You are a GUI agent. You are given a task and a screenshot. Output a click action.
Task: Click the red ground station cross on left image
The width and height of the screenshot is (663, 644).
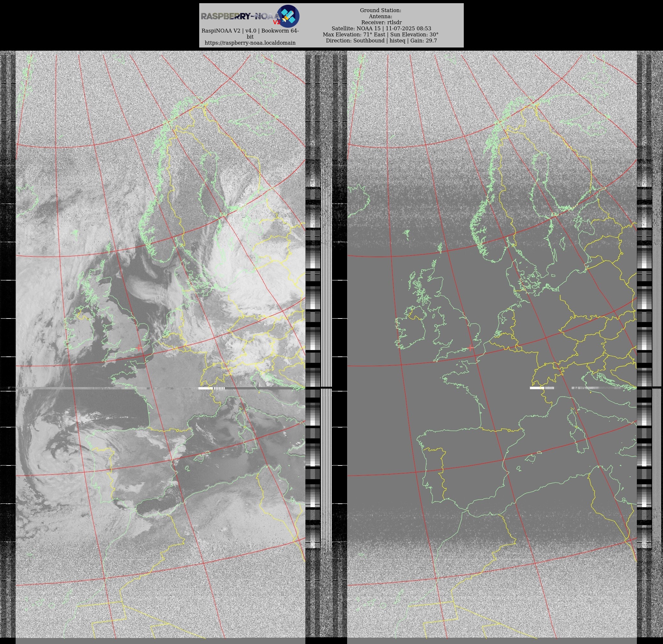coord(139,348)
